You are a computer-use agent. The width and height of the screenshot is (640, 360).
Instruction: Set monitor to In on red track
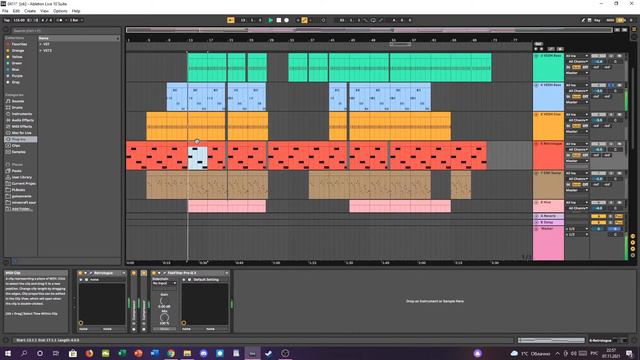click(568, 156)
